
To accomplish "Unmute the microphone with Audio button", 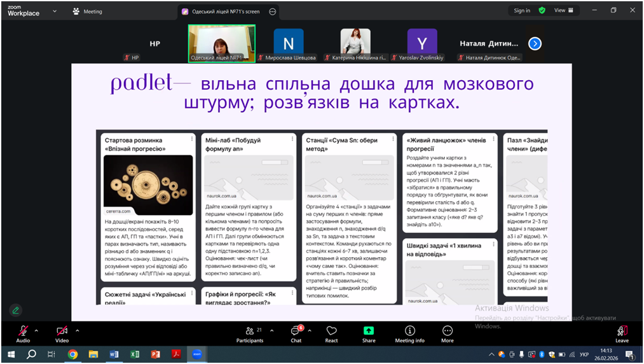I will [23, 333].
